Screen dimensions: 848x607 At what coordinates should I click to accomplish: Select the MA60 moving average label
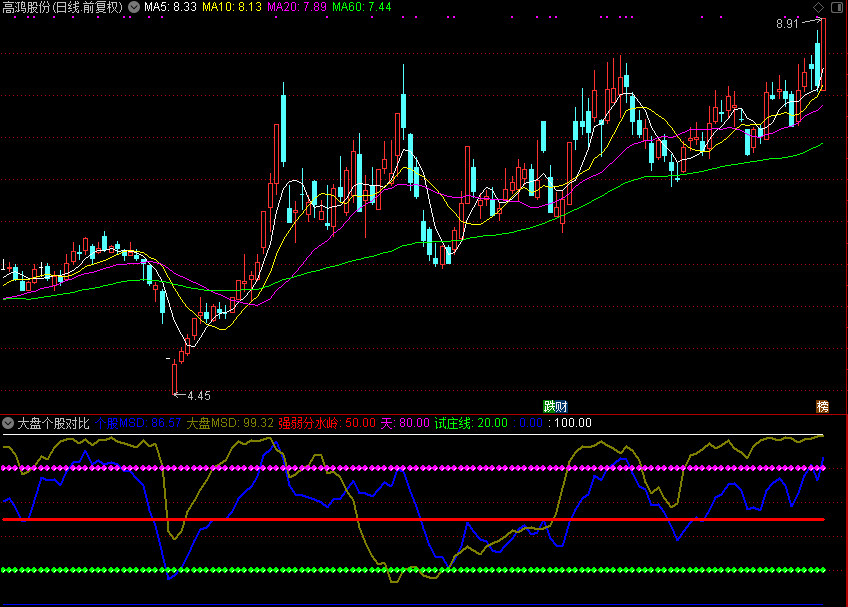(361, 7)
